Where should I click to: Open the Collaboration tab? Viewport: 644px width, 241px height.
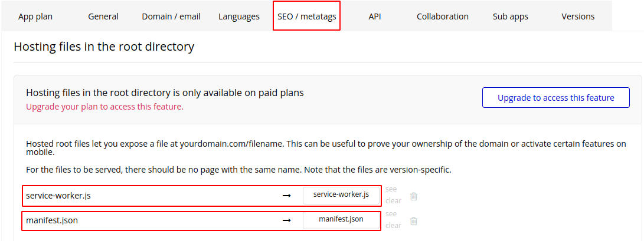pos(442,17)
